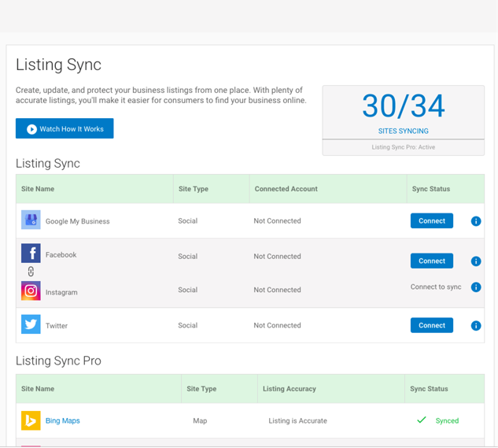Open info icon for Google My Business

click(475, 221)
